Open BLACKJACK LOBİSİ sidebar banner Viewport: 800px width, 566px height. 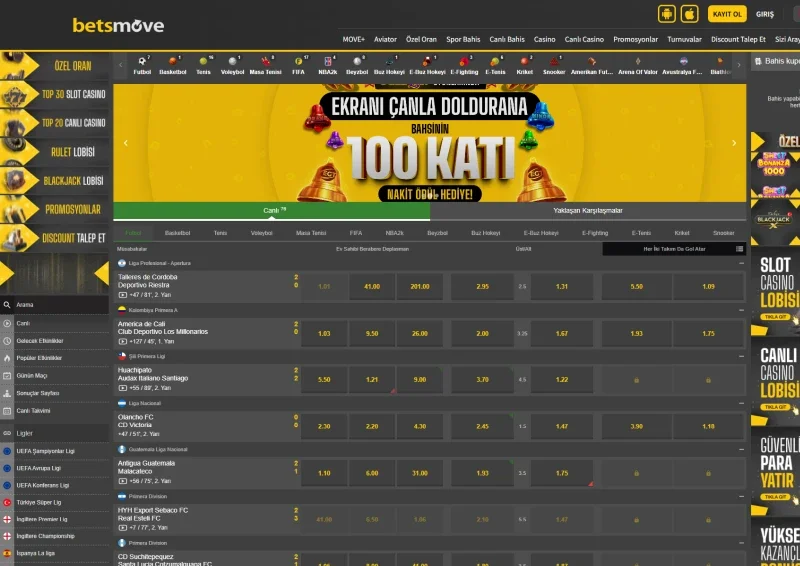pos(55,180)
